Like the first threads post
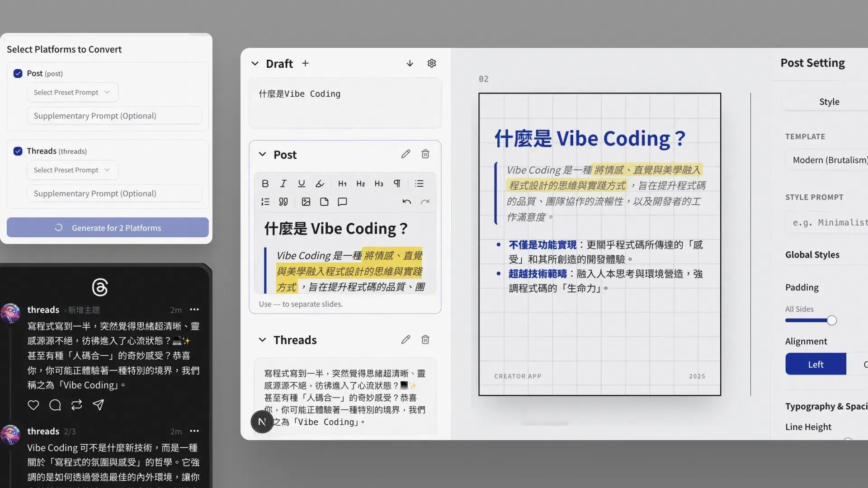The width and height of the screenshot is (868, 488). (33, 405)
